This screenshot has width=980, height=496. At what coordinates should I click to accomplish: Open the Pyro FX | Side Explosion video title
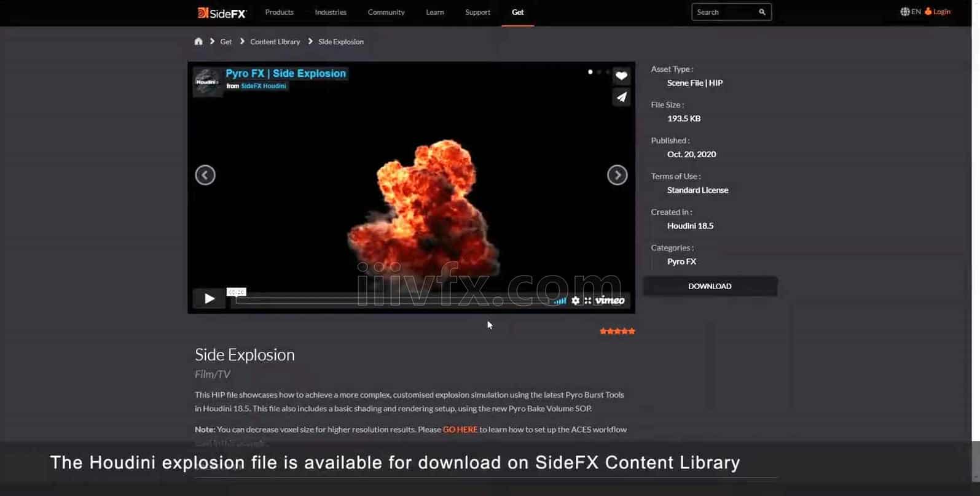286,73
